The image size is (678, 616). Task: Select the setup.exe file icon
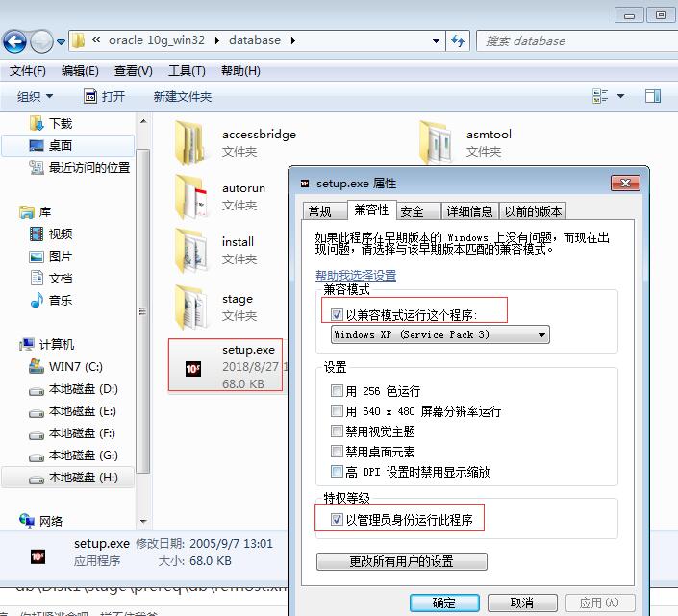point(193,369)
